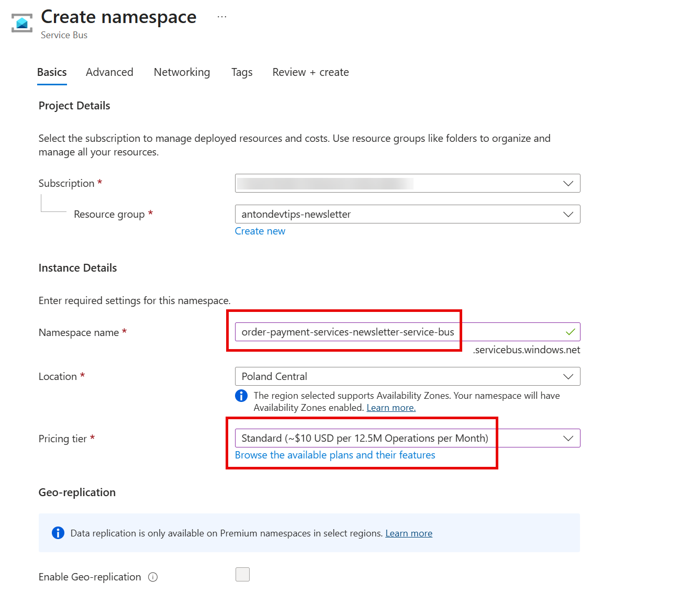Switch to the Networking tab
This screenshot has width=692, height=616.
(x=182, y=72)
